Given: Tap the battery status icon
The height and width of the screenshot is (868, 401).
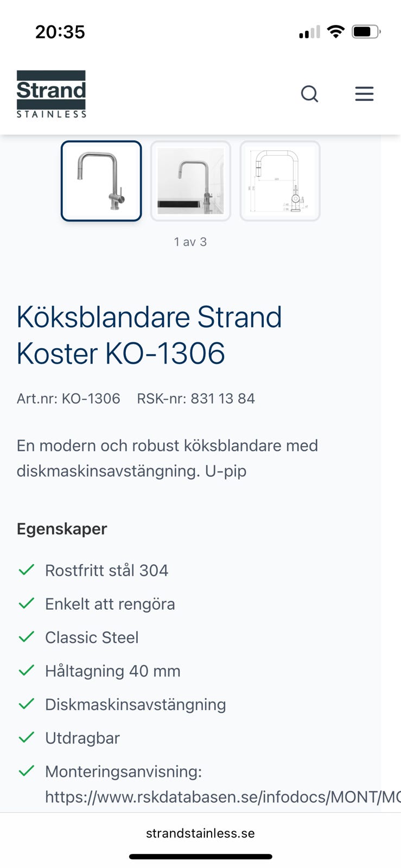Looking at the screenshot, I should (366, 32).
